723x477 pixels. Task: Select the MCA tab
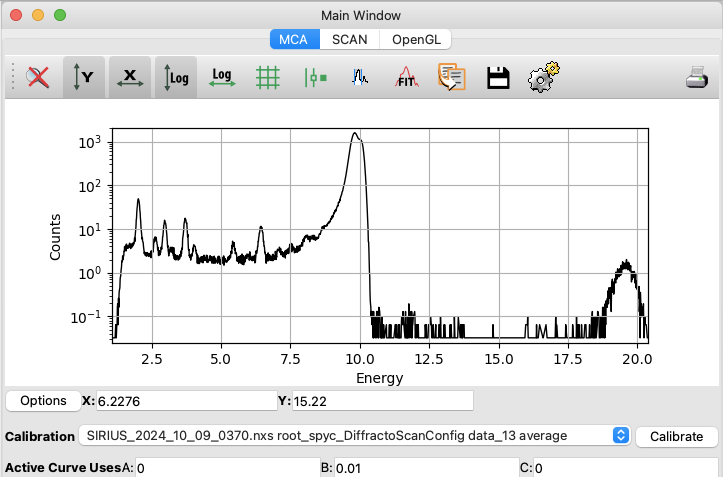coord(295,40)
